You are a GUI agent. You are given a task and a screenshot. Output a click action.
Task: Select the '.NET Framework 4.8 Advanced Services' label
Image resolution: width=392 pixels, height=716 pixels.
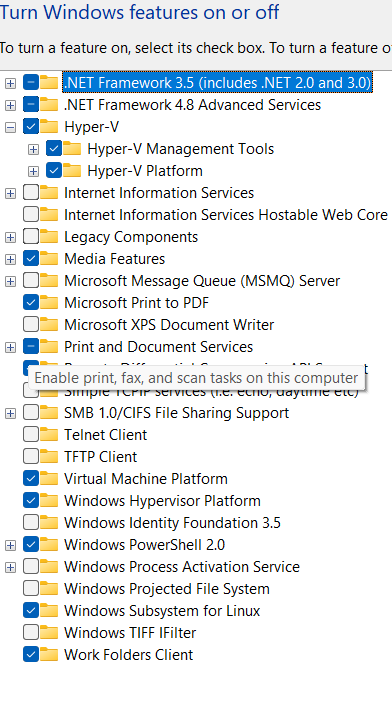(x=192, y=105)
